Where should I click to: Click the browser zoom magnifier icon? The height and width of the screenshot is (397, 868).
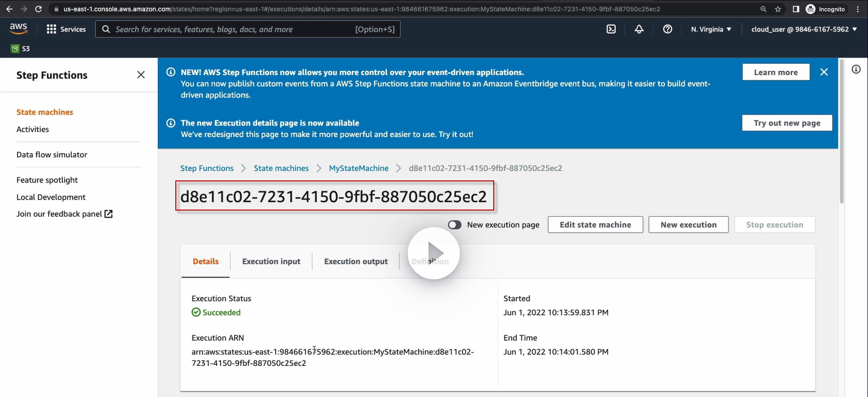click(764, 9)
